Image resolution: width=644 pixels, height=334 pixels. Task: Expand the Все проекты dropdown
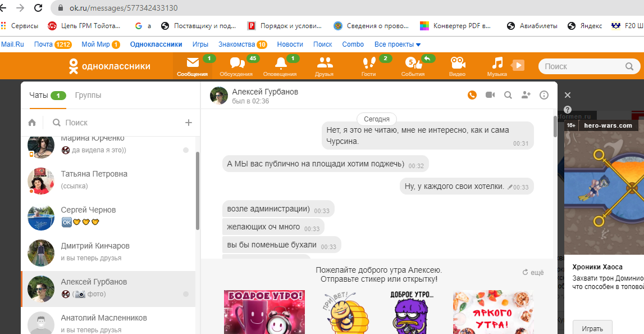[398, 44]
